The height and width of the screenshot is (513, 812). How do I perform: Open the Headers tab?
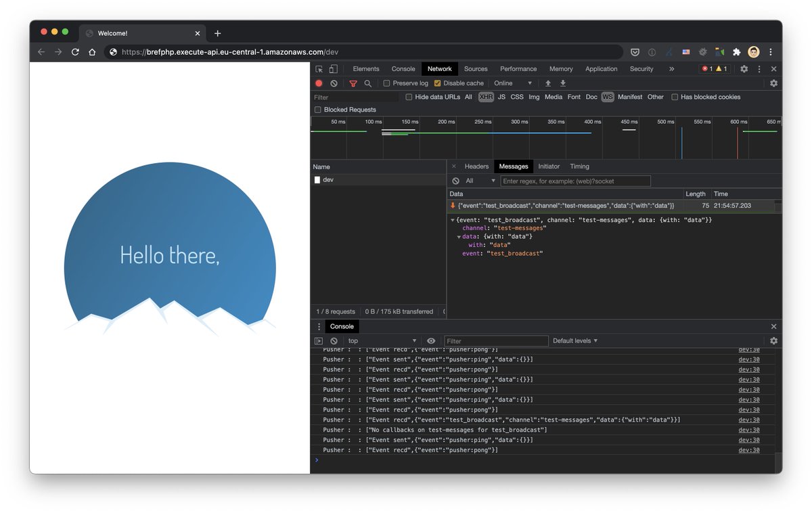pyautogui.click(x=476, y=166)
